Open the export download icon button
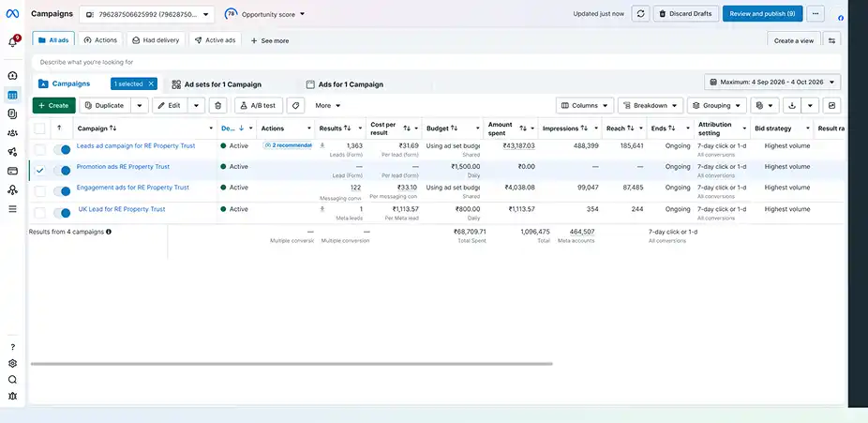This screenshot has height=423, width=868. (792, 105)
